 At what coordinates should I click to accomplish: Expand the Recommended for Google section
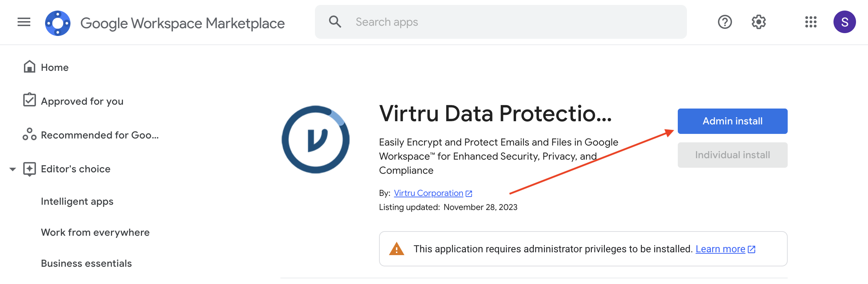[x=99, y=135]
